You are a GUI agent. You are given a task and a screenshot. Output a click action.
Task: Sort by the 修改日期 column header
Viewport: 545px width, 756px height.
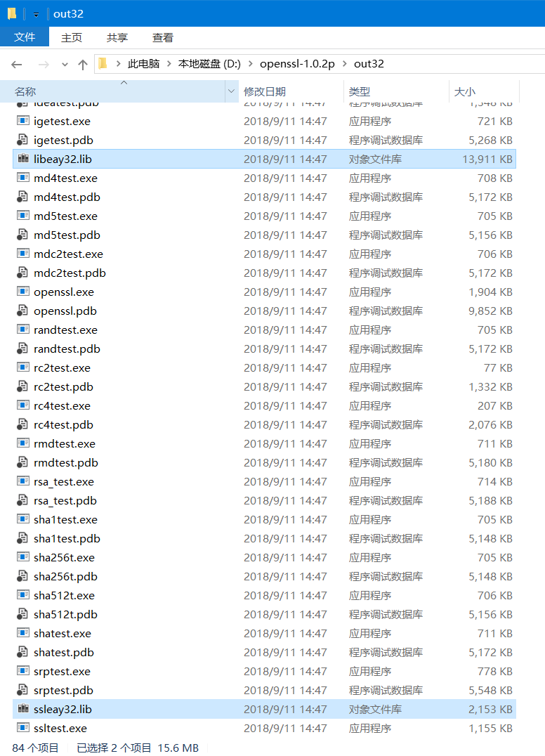291,91
